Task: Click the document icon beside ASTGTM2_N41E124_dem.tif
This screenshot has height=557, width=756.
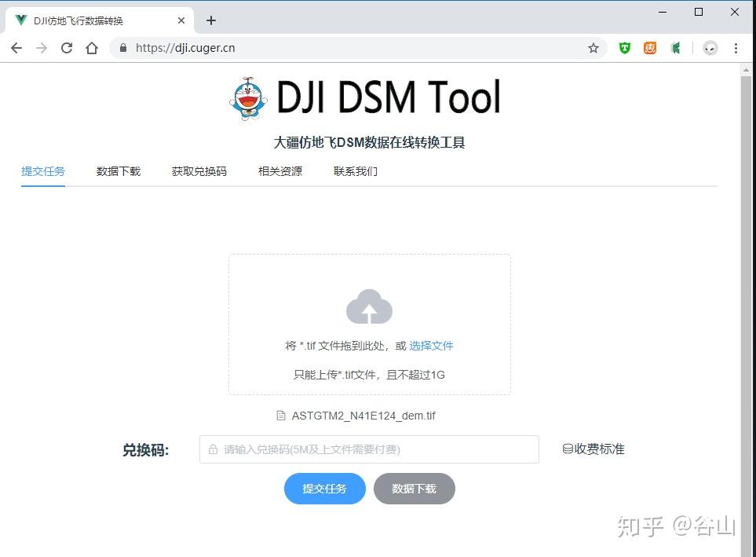Action: [x=280, y=416]
